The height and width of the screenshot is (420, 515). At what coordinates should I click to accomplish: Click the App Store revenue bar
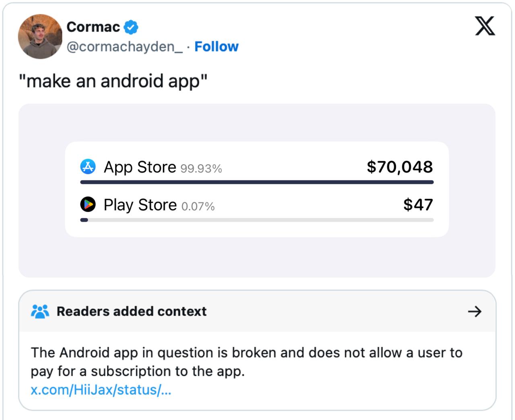click(x=257, y=182)
